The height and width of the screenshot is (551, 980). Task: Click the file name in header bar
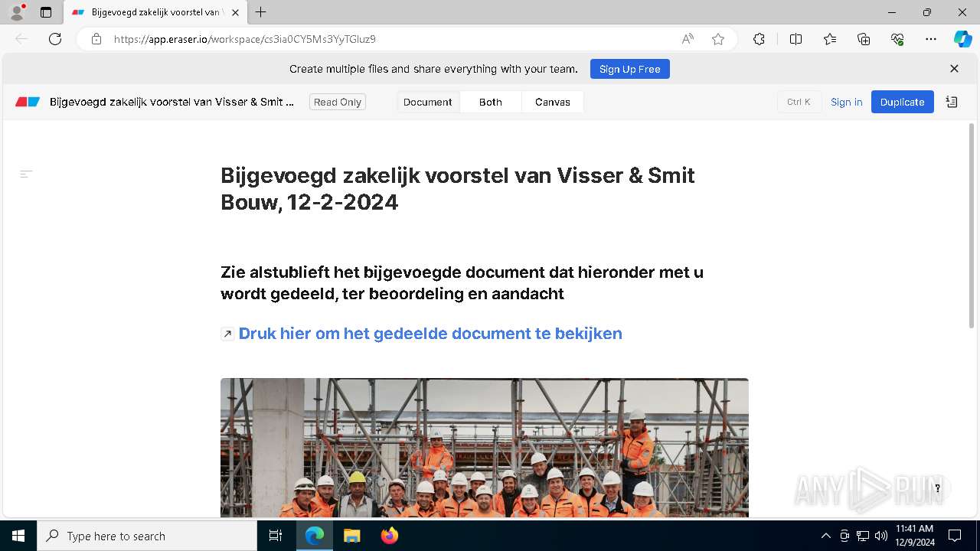[x=171, y=102]
